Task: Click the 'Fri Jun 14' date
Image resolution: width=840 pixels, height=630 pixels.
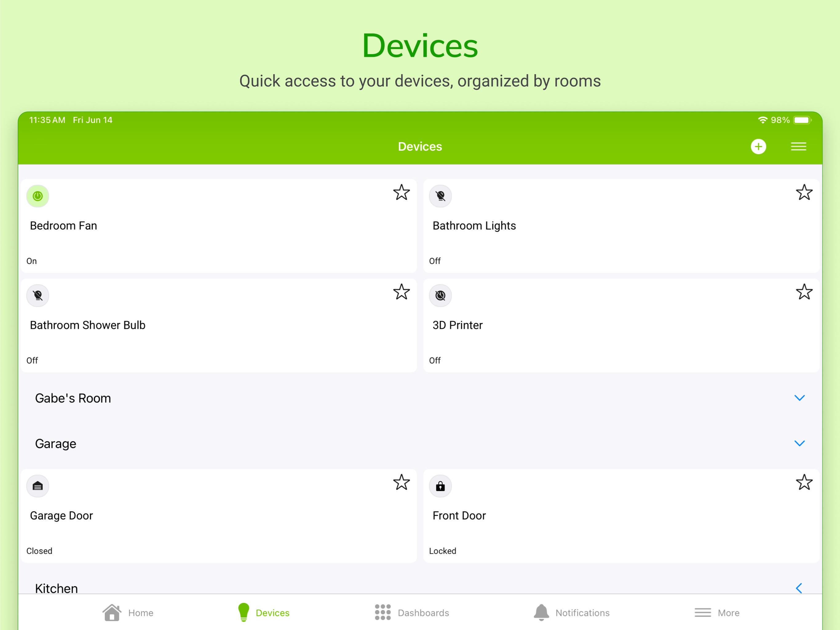Action: coord(93,120)
